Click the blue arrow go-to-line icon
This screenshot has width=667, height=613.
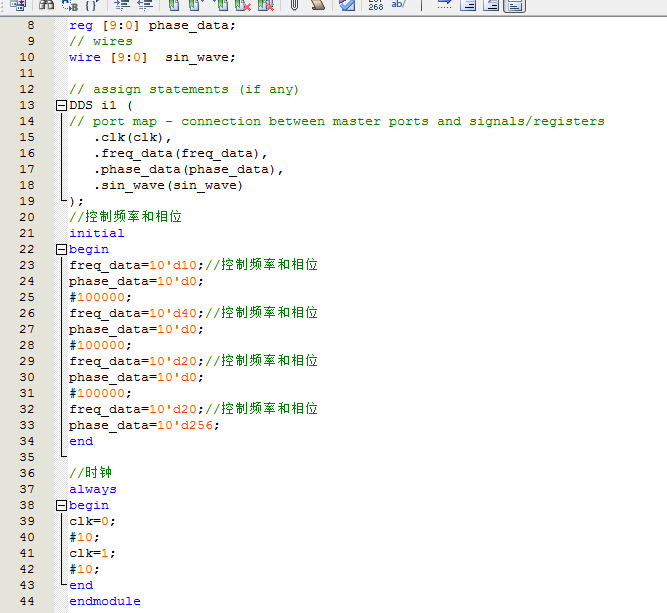point(444,4)
